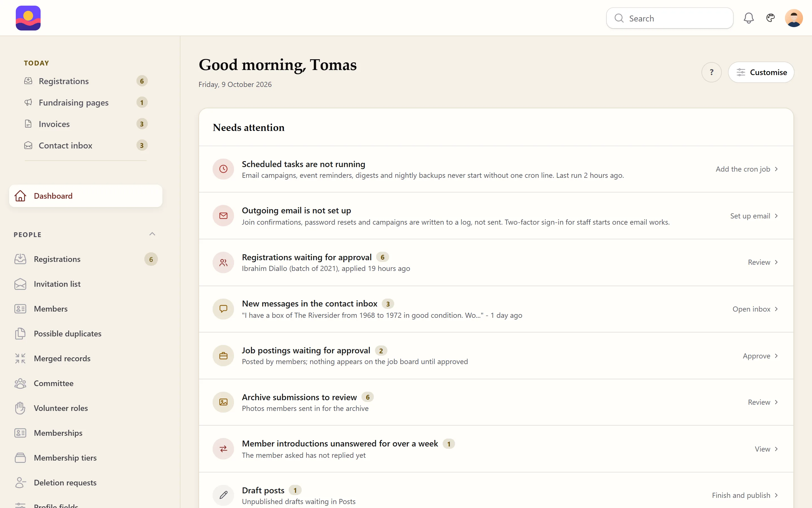Open Memberships page
The image size is (812, 508).
click(x=86, y=433)
